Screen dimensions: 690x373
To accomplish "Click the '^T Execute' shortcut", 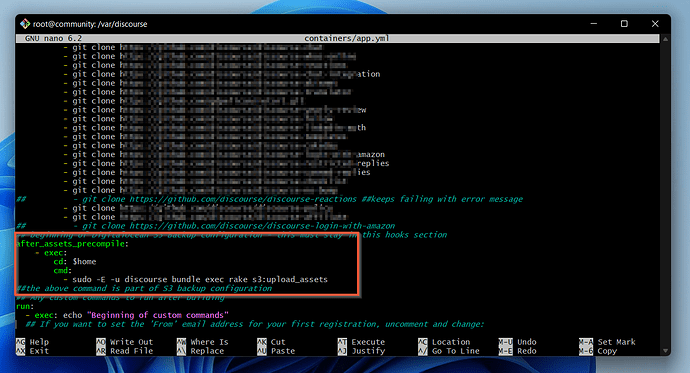I will pyautogui.click(x=361, y=342).
